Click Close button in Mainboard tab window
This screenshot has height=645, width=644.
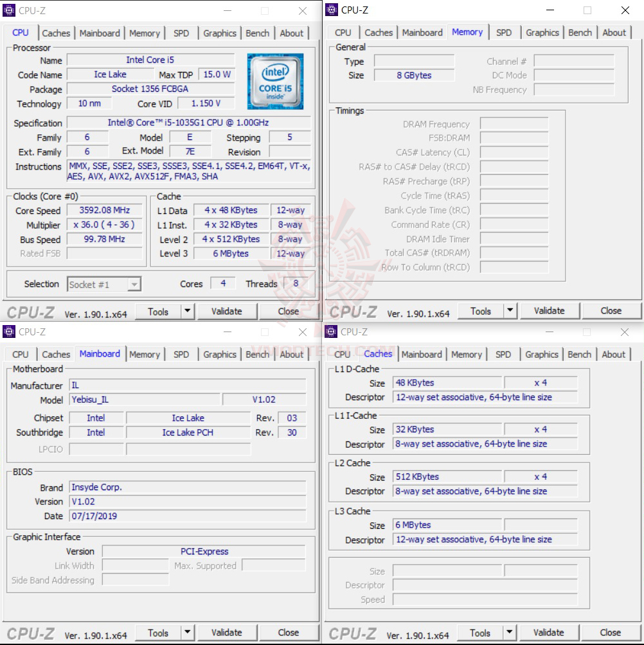289,632
